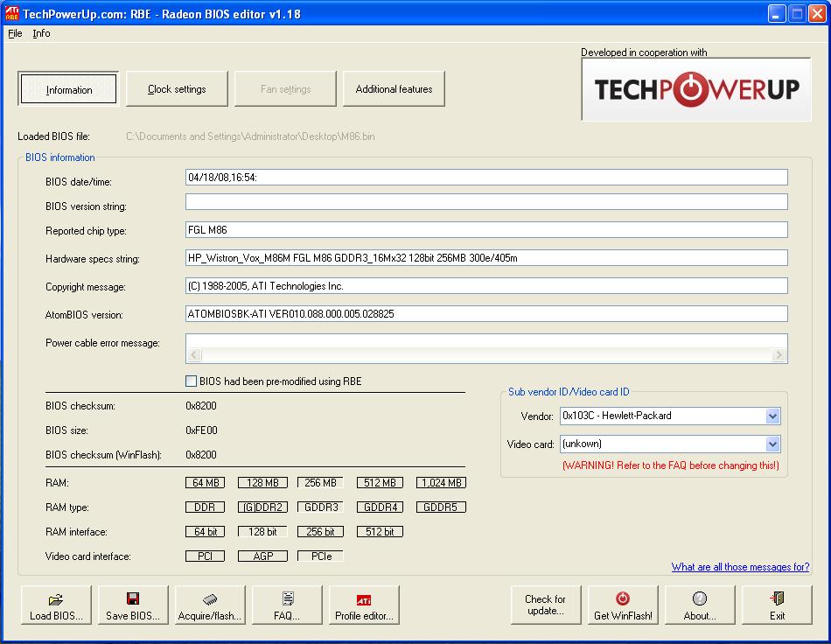Open the File menu
The height and width of the screenshot is (644, 831).
point(15,33)
